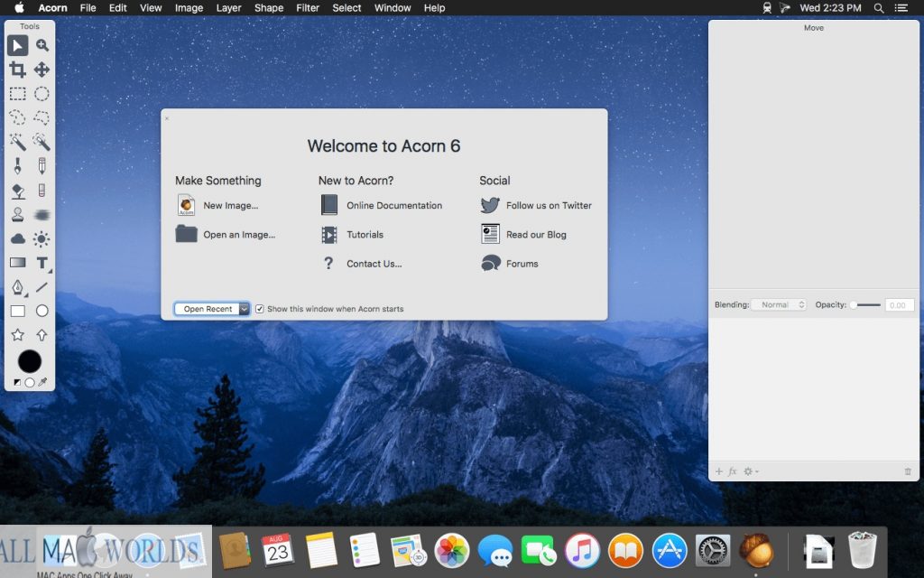Delete layer with trash icon in palette
This screenshot has width=924, height=578.
pos(908,471)
